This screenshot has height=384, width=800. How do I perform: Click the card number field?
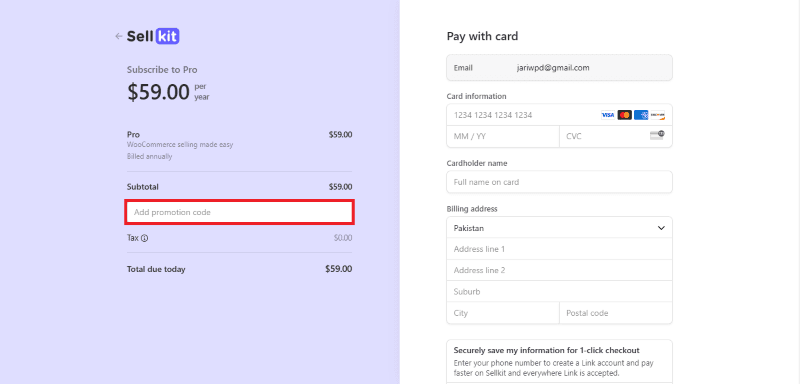click(x=559, y=115)
